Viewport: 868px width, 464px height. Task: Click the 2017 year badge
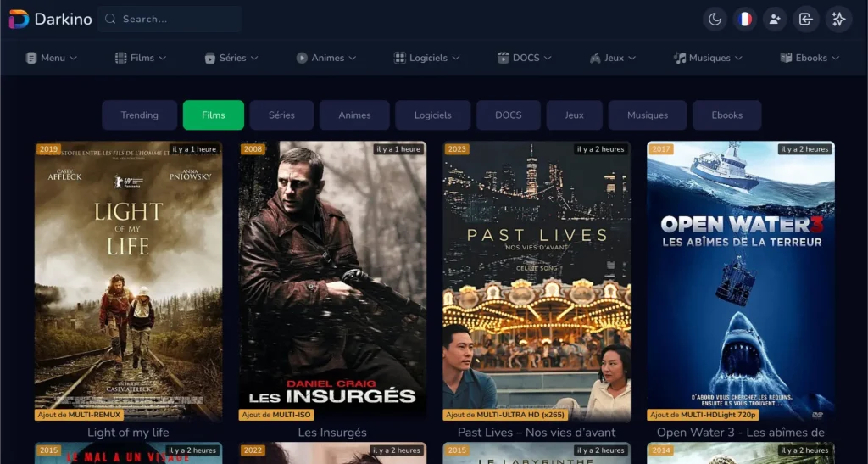coord(661,149)
